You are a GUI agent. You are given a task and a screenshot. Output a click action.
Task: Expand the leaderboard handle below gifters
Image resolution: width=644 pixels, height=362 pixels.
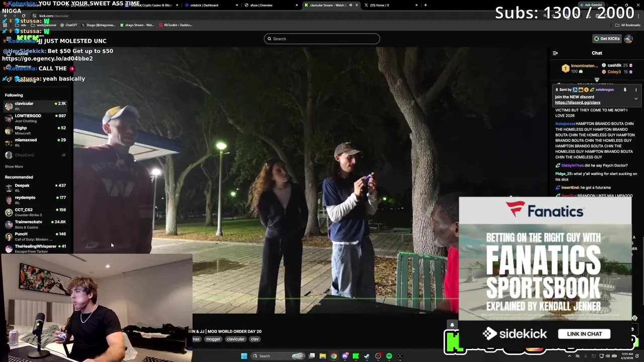pyautogui.click(x=597, y=80)
